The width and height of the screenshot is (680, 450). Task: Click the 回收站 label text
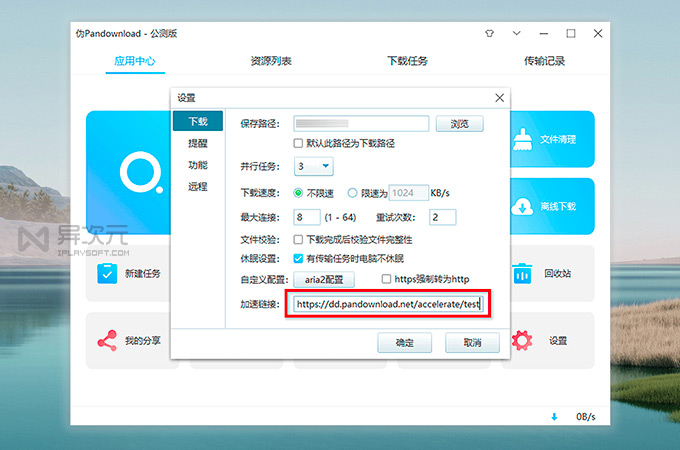[x=558, y=274]
